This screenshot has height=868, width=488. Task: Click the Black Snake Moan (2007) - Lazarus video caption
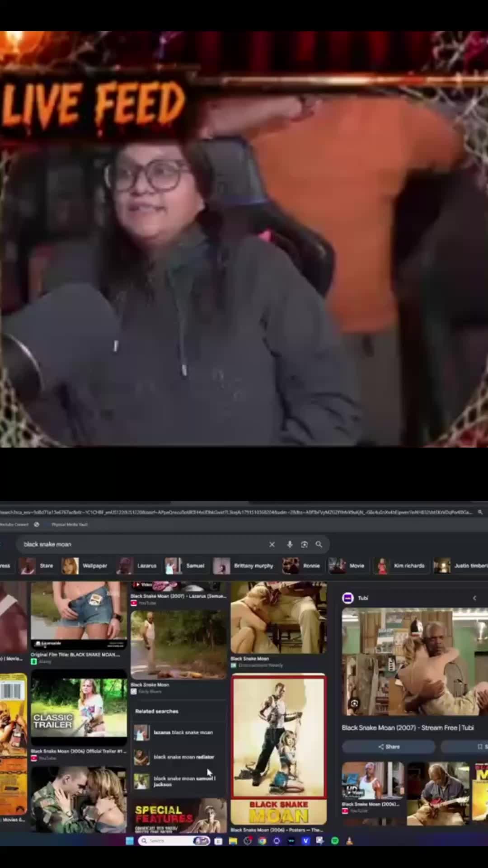pyautogui.click(x=178, y=596)
